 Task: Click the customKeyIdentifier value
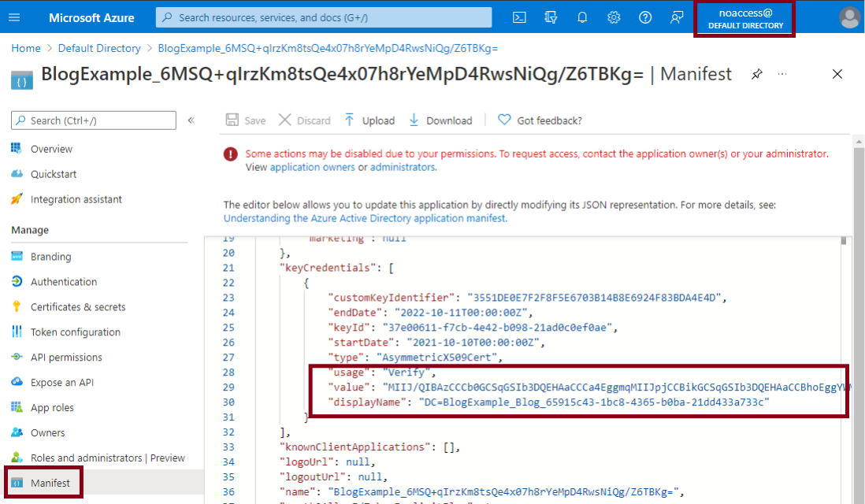point(594,298)
